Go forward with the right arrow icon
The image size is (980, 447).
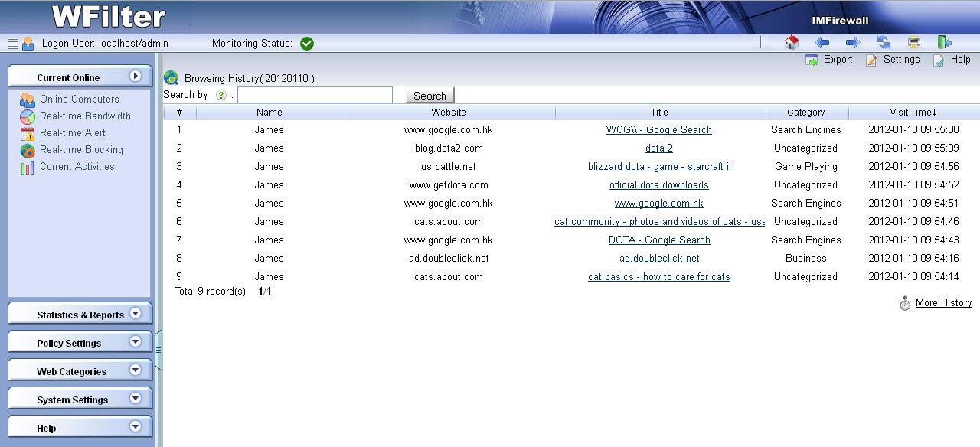coord(852,43)
